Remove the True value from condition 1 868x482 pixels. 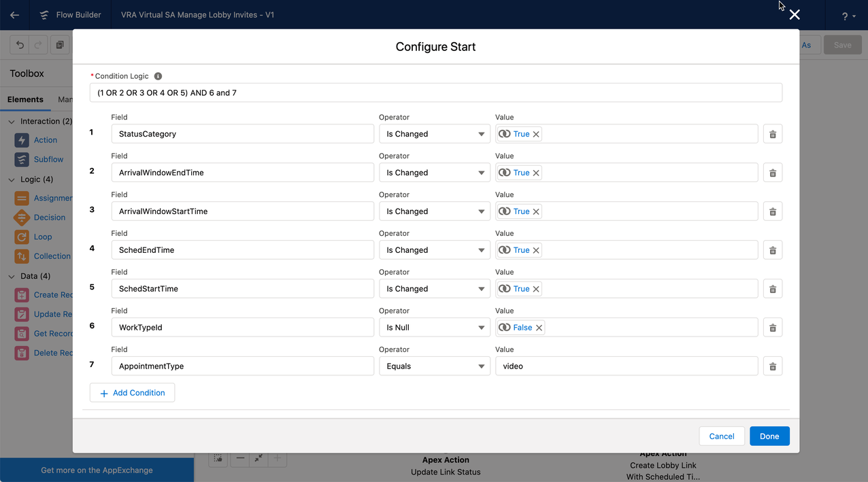click(537, 134)
